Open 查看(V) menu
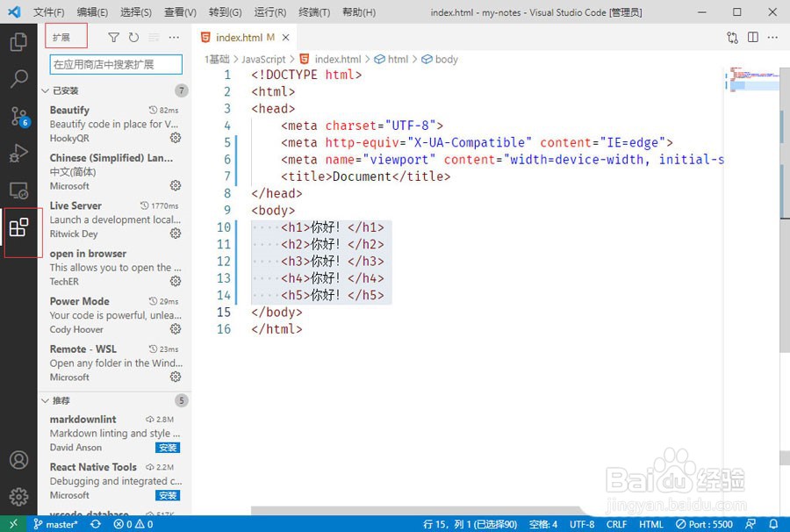Viewport: 790px width, 532px height. pyautogui.click(x=180, y=12)
